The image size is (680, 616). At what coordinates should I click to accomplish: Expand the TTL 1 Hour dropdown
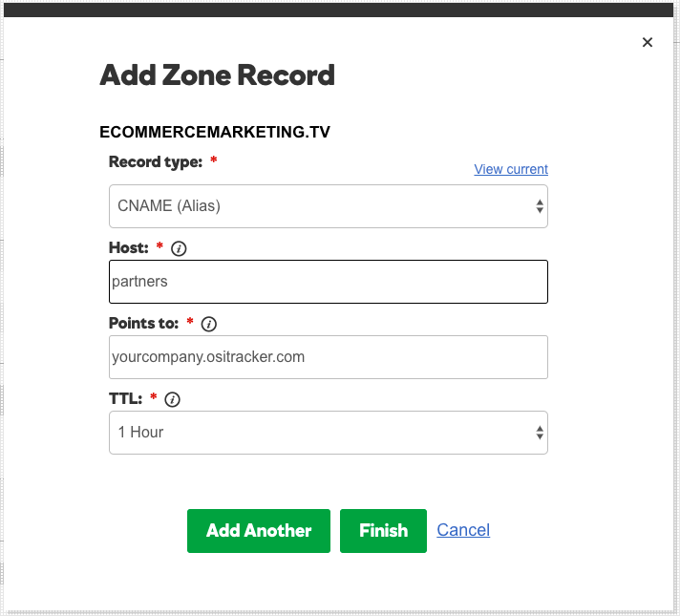tap(329, 433)
